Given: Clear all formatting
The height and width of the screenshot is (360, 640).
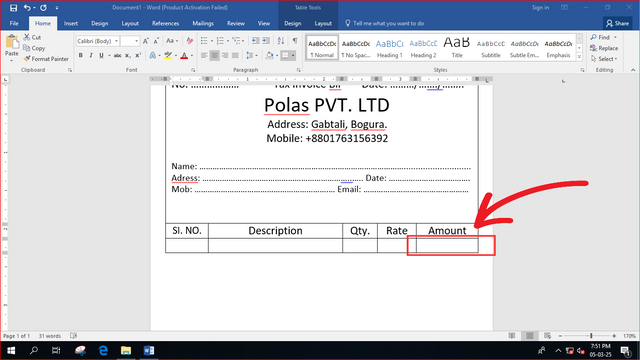Looking at the screenshot, I should 189,41.
